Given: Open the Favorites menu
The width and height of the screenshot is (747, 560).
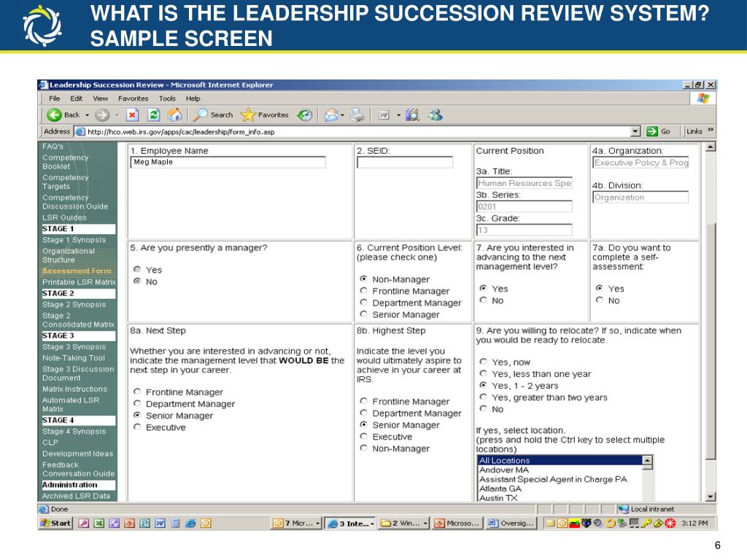Looking at the screenshot, I should pyautogui.click(x=133, y=98).
